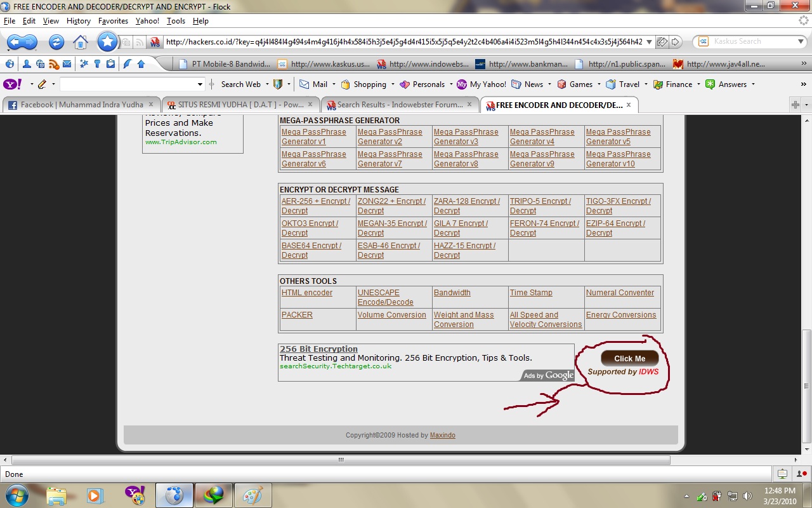Click the blue feather blog editor icon

[x=128, y=64]
